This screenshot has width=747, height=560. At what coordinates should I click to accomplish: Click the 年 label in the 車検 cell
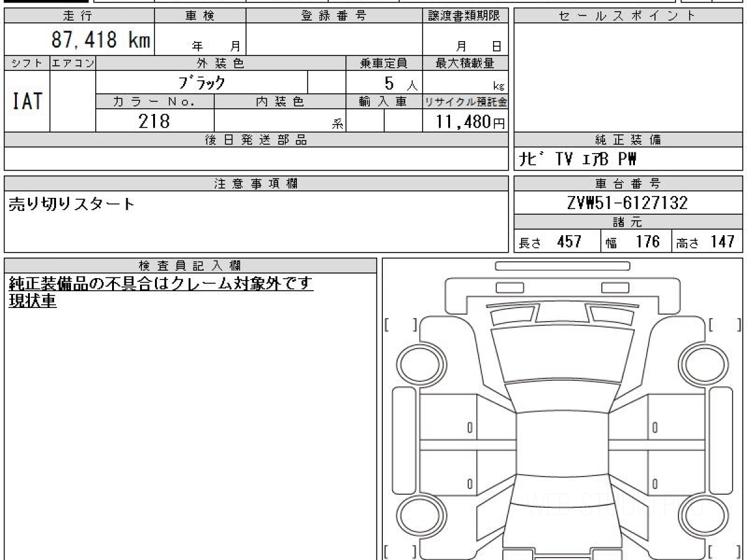(x=198, y=45)
